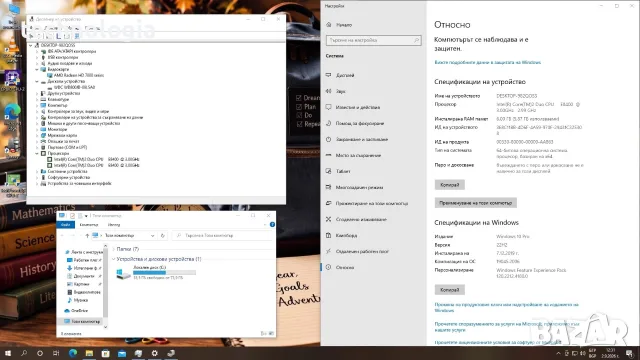The width and height of the screenshot is (640, 360).
Task: Collapse the Disk drives node in Device Manager
Action: 37,82
